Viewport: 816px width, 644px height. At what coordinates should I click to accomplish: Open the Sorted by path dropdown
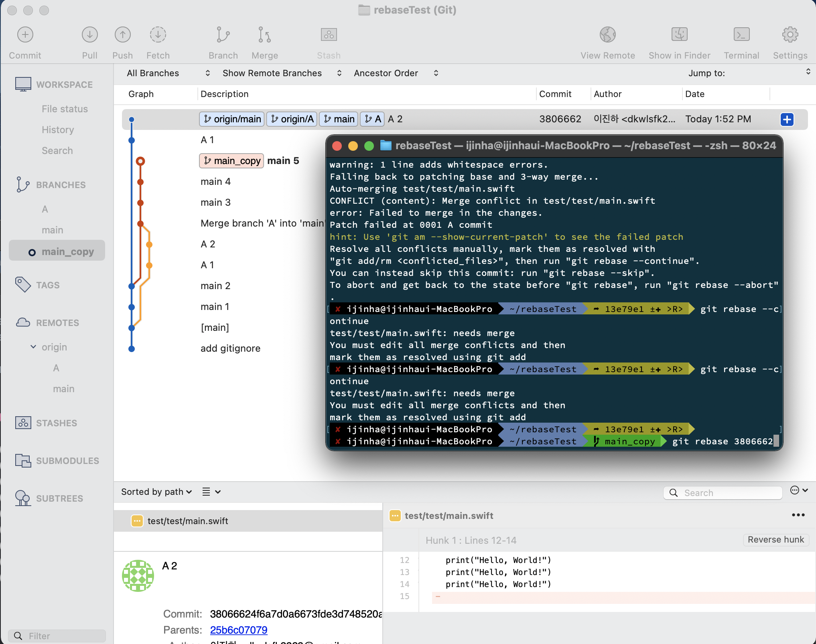point(156,492)
